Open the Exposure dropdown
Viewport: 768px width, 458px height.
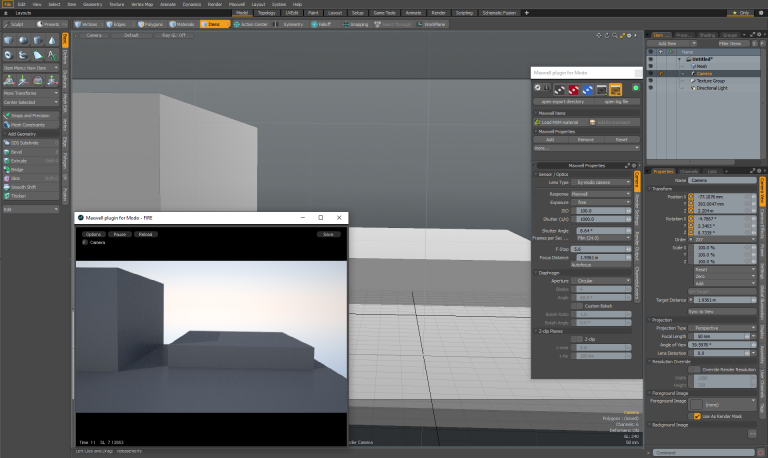point(601,202)
